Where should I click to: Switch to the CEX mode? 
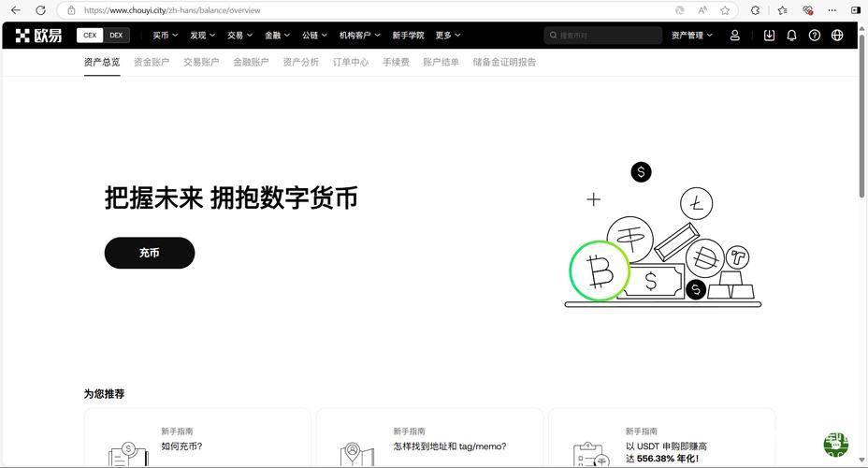(90, 36)
